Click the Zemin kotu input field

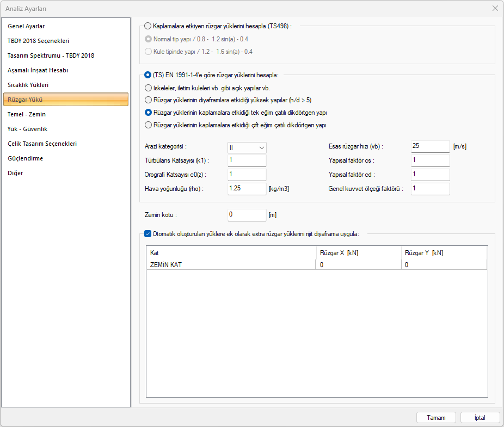[x=247, y=215]
